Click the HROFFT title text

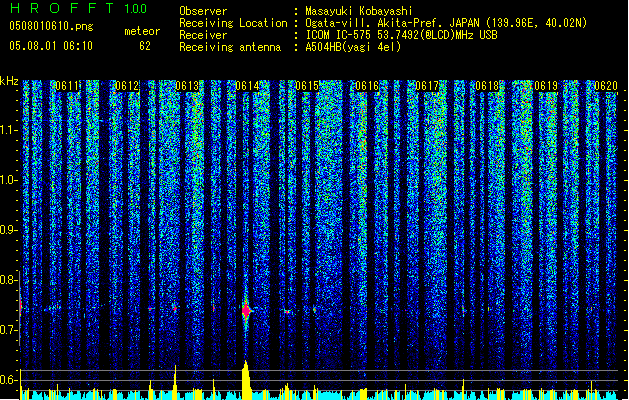pyautogui.click(x=62, y=8)
